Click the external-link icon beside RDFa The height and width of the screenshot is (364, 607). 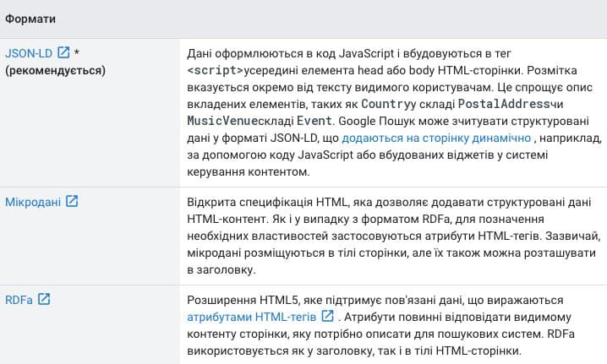[44, 299]
